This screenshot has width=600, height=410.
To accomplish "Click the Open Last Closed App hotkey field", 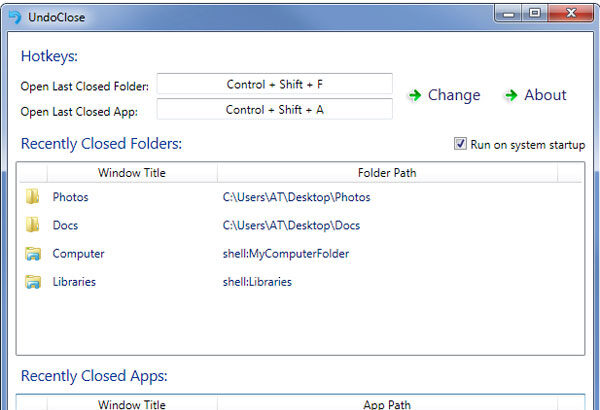I will 274,110.
